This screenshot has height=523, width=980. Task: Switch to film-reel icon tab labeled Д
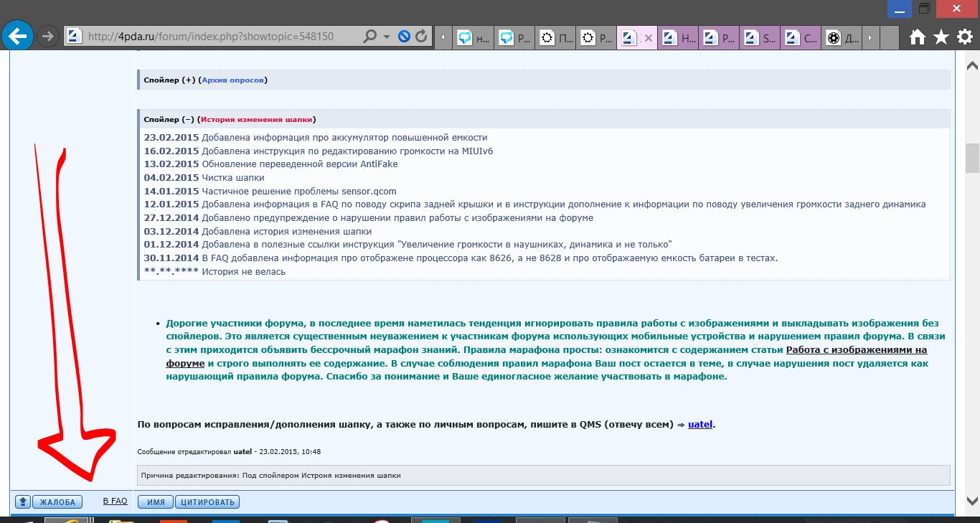[x=842, y=37]
